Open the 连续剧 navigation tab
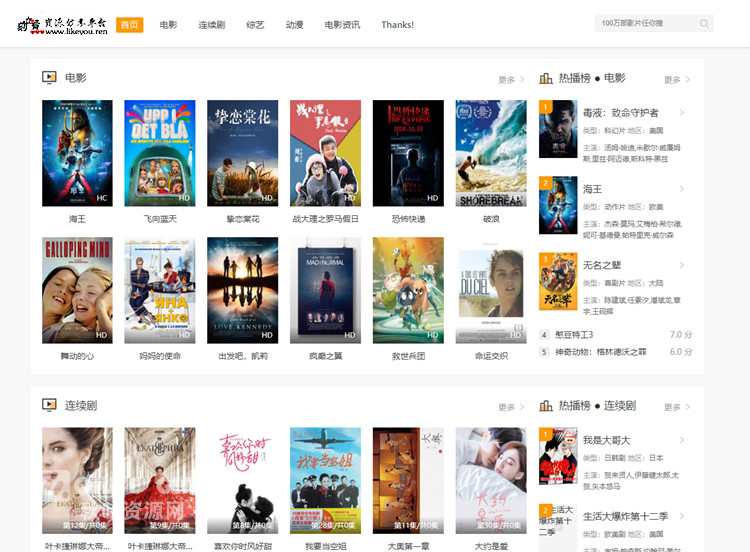 (x=212, y=25)
